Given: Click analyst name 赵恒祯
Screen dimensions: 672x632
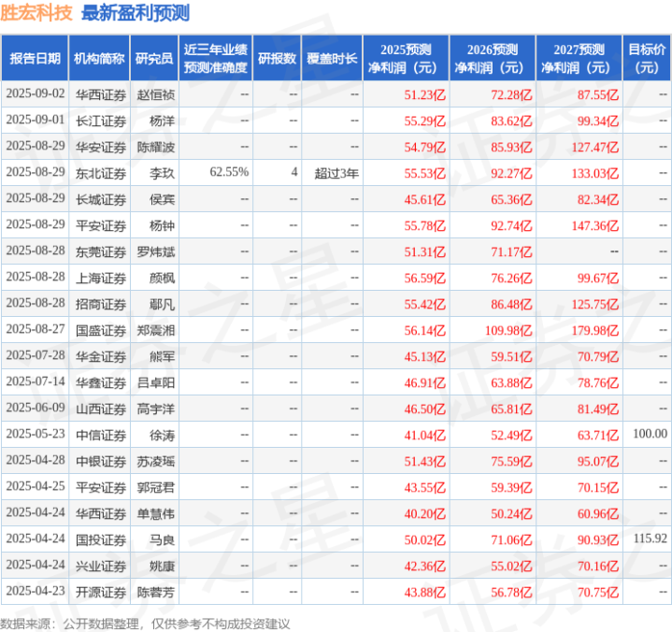Looking at the screenshot, I should coord(155,94).
